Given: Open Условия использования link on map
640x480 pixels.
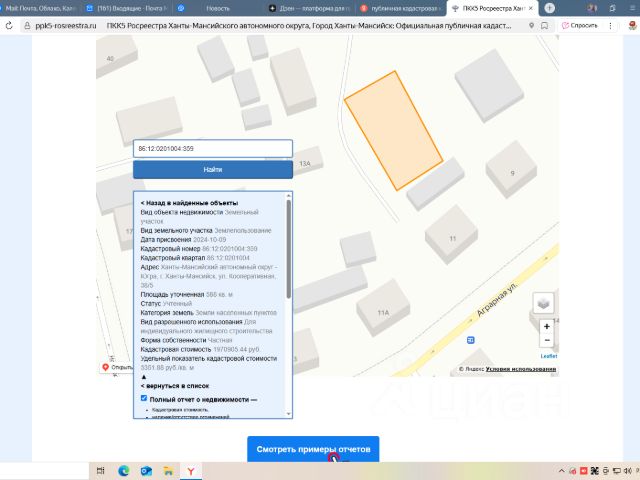Looking at the screenshot, I should [x=520, y=369].
